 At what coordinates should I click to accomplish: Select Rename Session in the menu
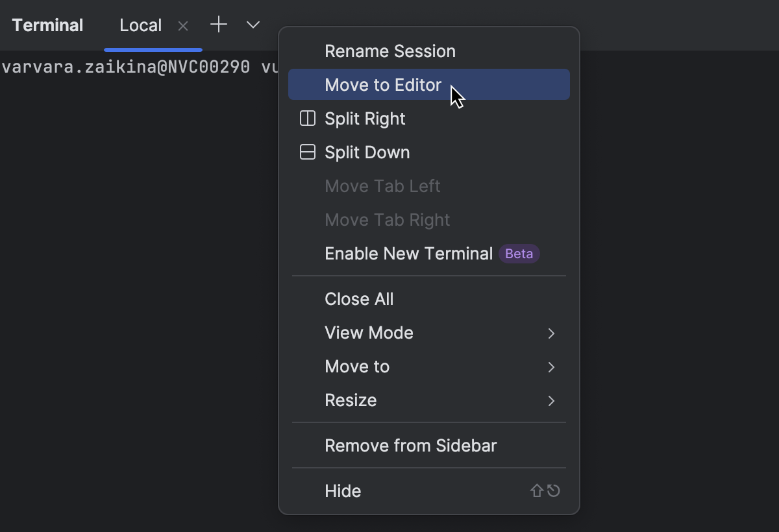(x=390, y=51)
